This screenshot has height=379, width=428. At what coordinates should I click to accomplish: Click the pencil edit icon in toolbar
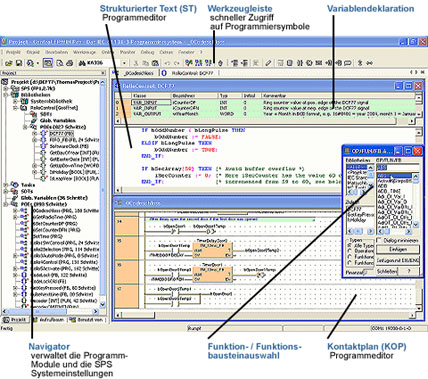268,63
